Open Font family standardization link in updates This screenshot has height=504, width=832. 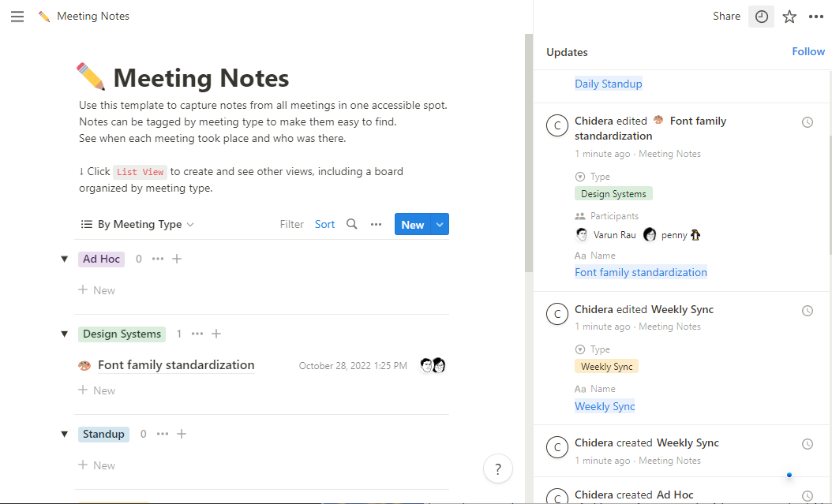pyautogui.click(x=640, y=272)
